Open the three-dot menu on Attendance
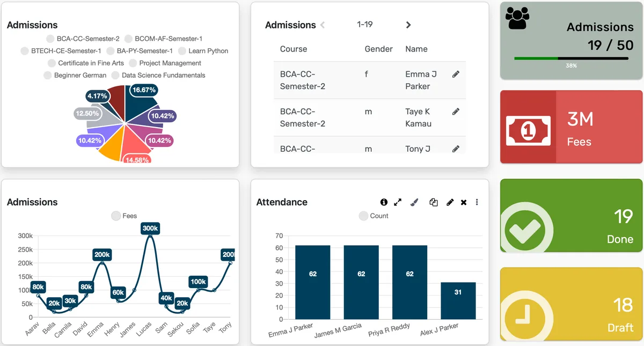This screenshot has height=346, width=644. tap(477, 202)
